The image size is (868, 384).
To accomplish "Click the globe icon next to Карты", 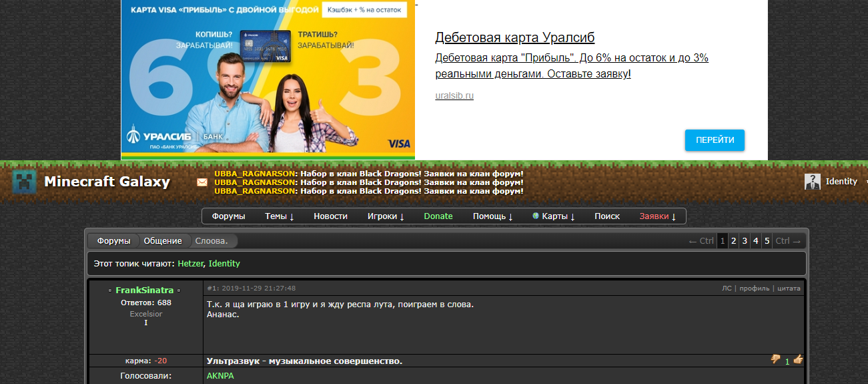I will [536, 216].
